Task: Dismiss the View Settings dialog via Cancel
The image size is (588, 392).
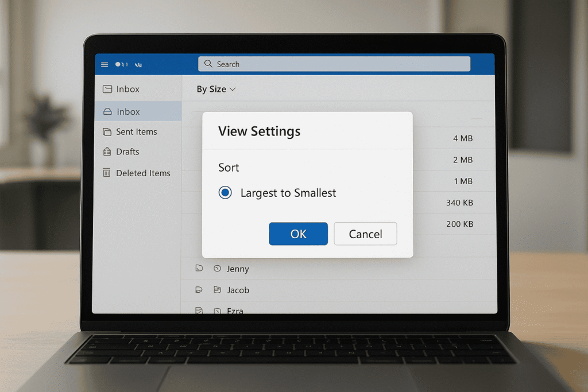Action: click(x=365, y=234)
